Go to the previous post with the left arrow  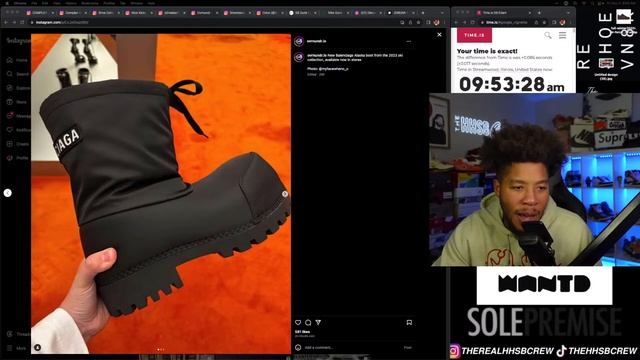pyautogui.click(x=8, y=193)
